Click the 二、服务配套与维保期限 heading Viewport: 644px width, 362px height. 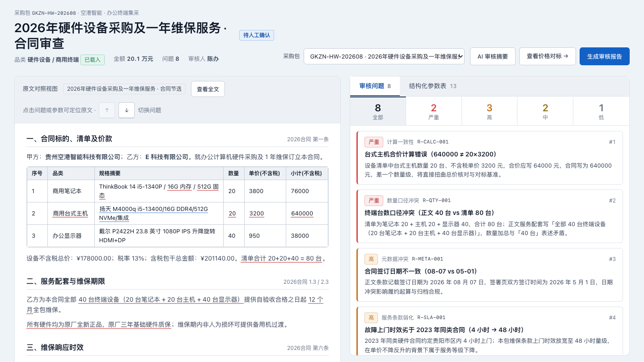coord(66,282)
